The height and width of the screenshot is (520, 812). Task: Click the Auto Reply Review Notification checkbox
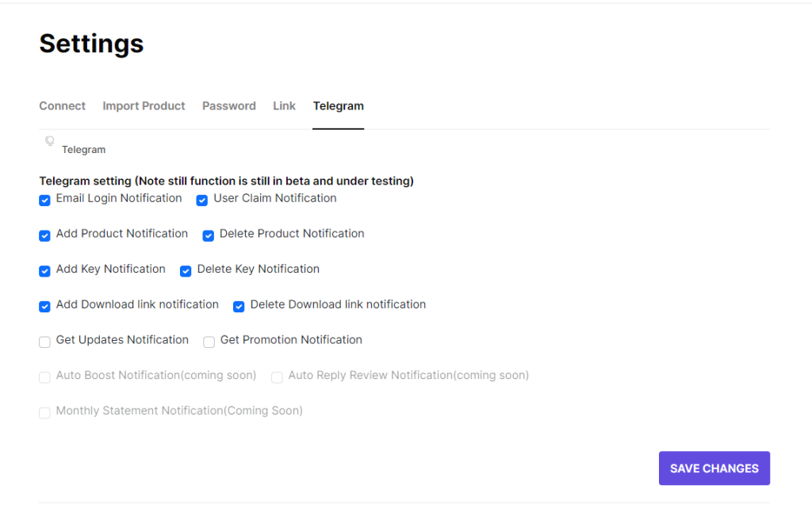[x=277, y=377]
